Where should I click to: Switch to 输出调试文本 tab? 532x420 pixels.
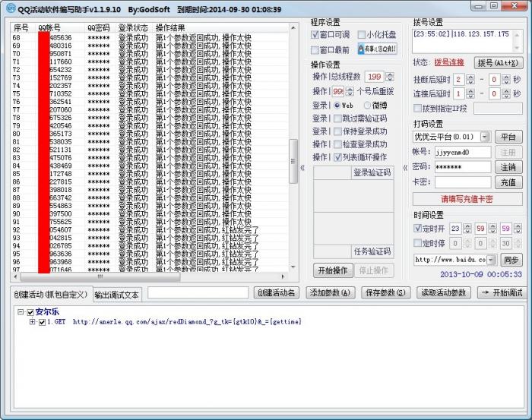click(x=117, y=295)
